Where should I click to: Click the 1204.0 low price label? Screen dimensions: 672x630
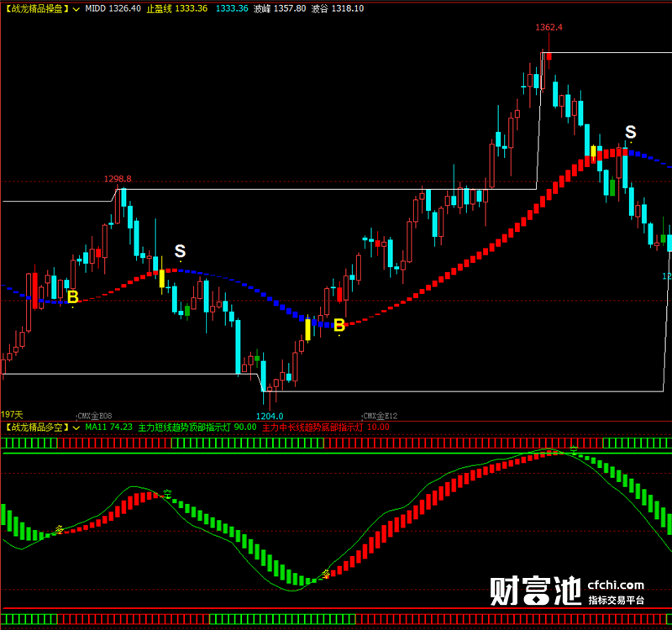click(x=270, y=416)
